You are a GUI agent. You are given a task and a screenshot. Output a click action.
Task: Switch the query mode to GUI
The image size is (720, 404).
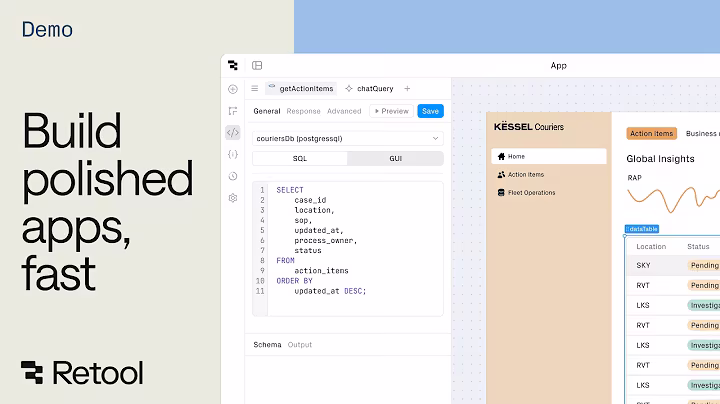pyautogui.click(x=395, y=158)
